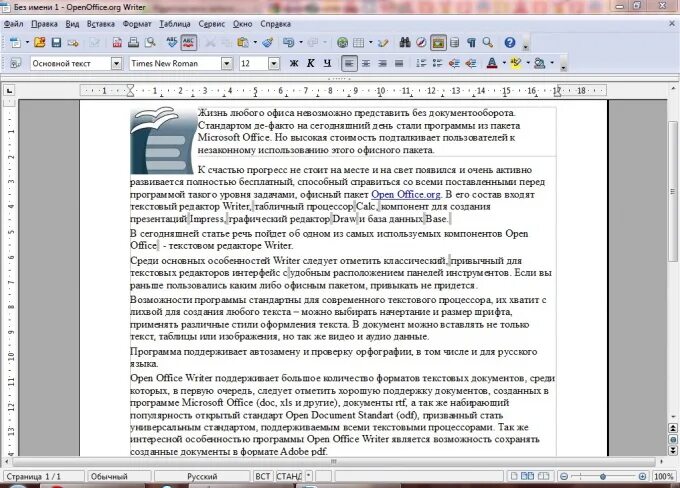Run Spelling and Grammar check icon
The height and width of the screenshot is (488, 680).
(172, 43)
